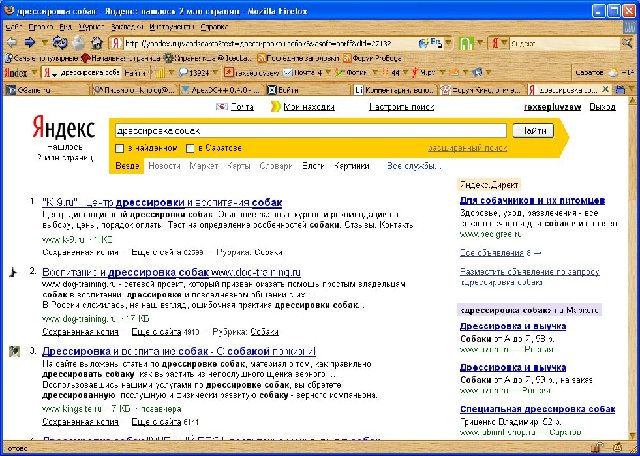Click the Stop loading icon
640x456 pixels.
(x=79, y=42)
